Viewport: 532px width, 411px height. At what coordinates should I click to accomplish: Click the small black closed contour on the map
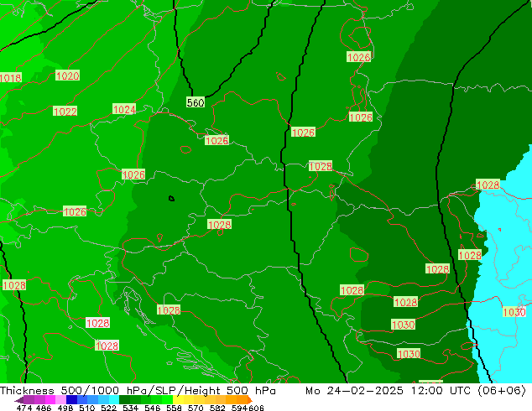[x=171, y=199]
